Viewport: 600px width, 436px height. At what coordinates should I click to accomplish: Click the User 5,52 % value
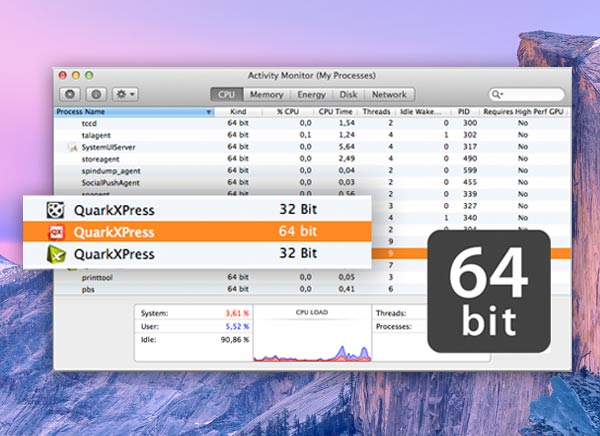pos(237,327)
